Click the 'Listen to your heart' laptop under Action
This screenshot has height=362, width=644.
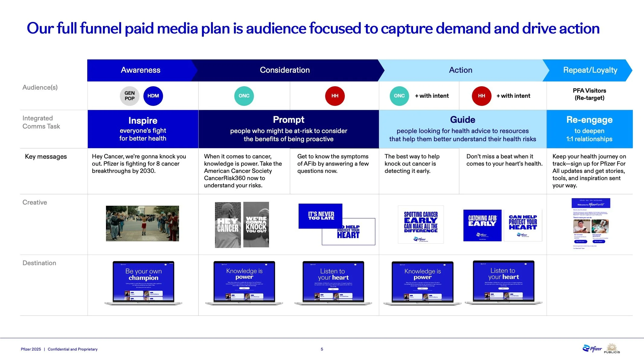tap(504, 282)
